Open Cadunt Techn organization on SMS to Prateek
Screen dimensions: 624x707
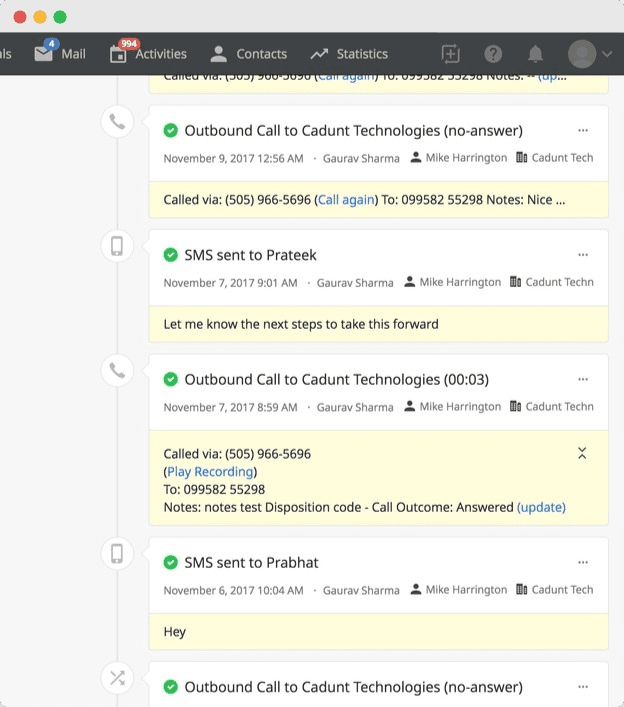click(x=551, y=282)
